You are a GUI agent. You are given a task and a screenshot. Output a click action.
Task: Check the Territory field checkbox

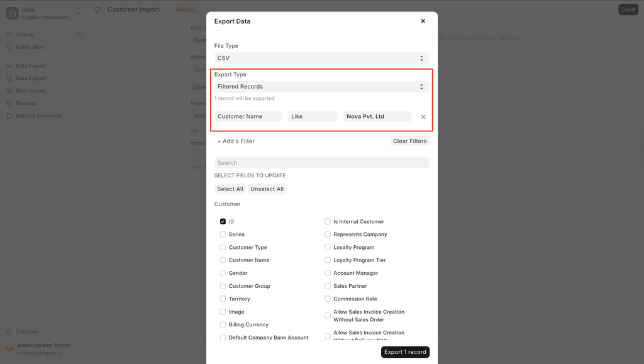[223, 299]
